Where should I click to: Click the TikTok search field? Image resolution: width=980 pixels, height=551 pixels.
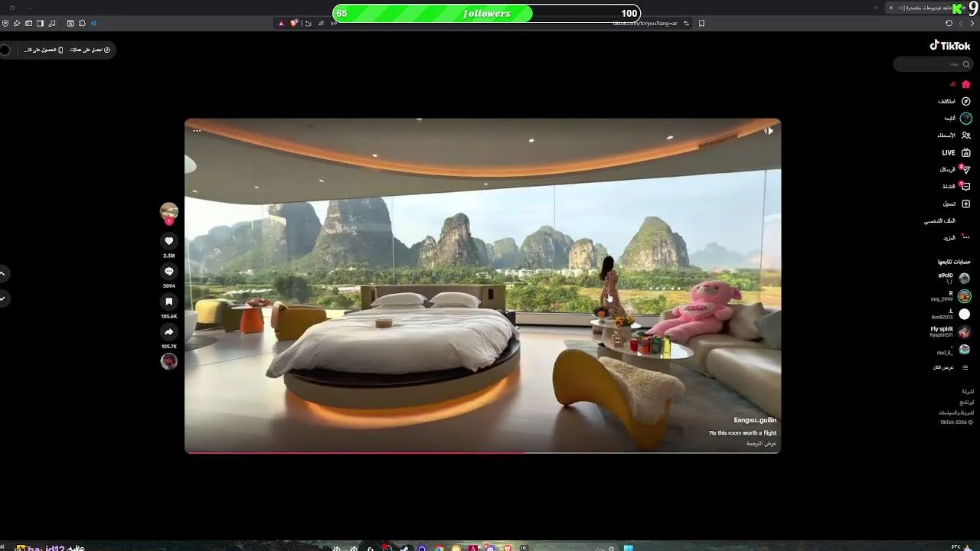coord(933,64)
